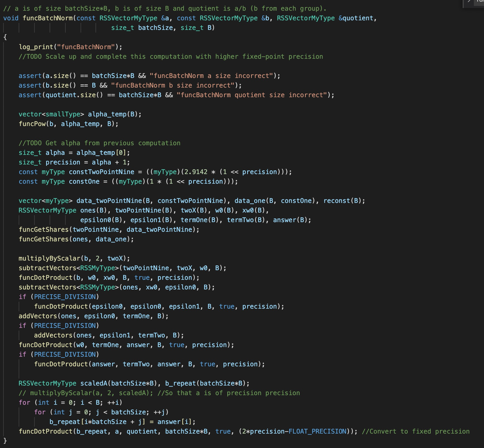Click scaledA(batchSize*B) declaration

click(118, 383)
